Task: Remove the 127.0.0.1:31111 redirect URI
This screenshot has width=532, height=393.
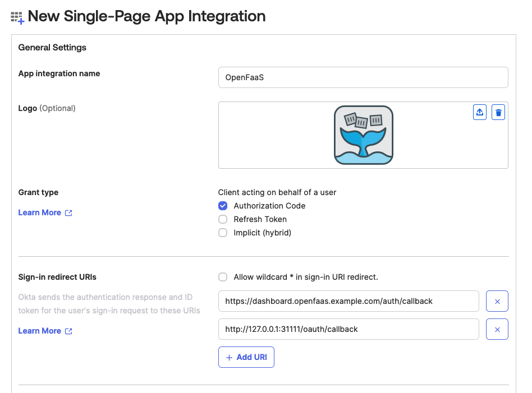Action: (x=497, y=329)
